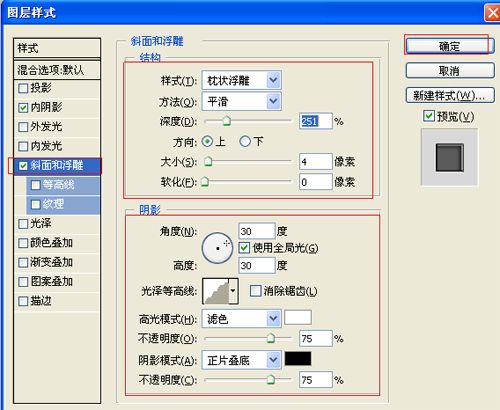Enable the 消除锯齿(L) checkbox

(255, 291)
